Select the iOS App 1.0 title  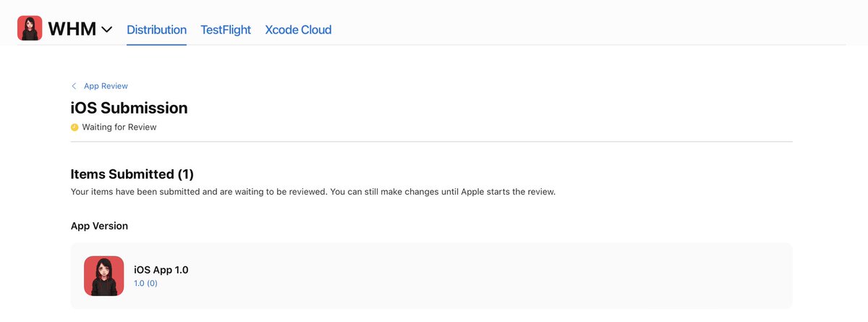click(x=161, y=270)
